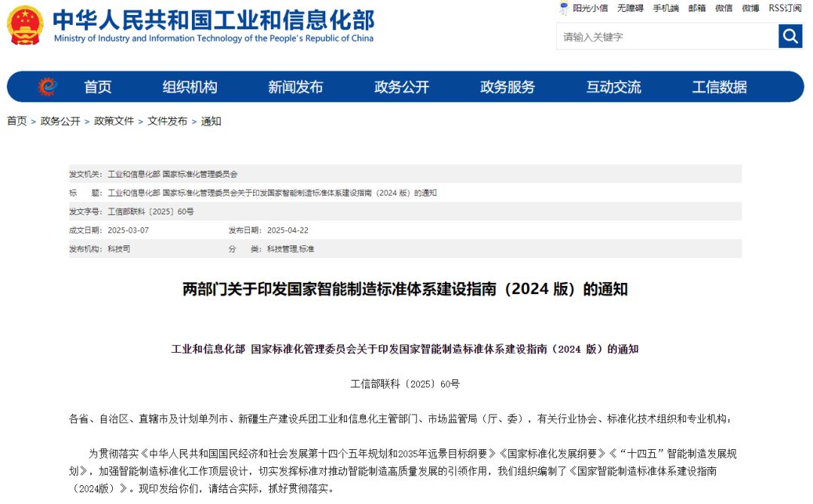This screenshot has height=504, width=813.
Task: Open 政务公开 in the blue navigation bar
Action: click(x=402, y=87)
